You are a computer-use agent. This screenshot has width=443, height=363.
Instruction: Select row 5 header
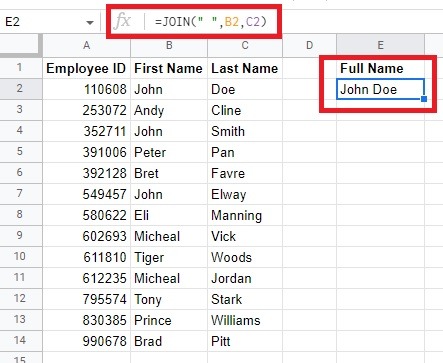[x=21, y=152]
